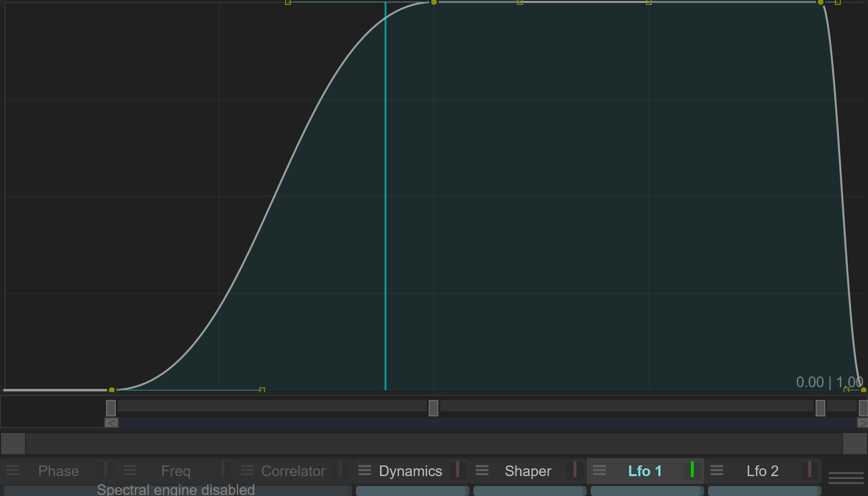
Task: Toggle the Correlator module power indicator
Action: [340, 470]
